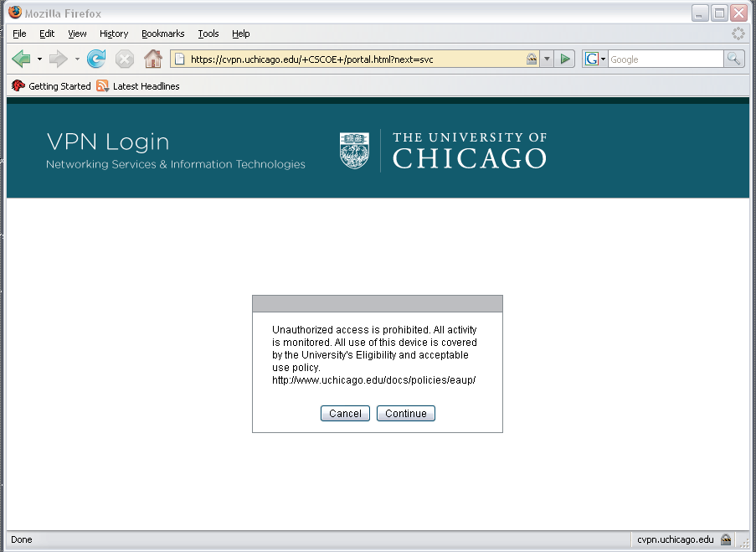
Task: Click the policy URL text in dialog
Action: (373, 380)
